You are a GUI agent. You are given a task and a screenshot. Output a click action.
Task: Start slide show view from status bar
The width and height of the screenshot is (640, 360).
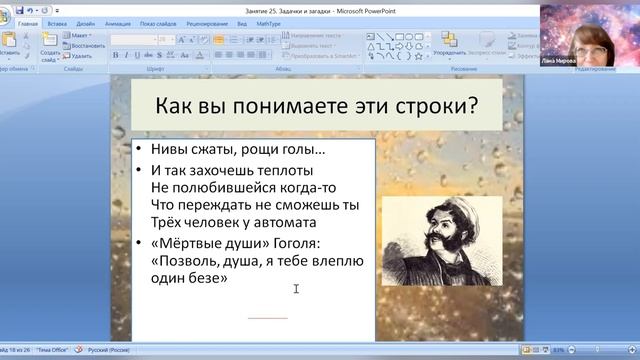[x=546, y=350]
